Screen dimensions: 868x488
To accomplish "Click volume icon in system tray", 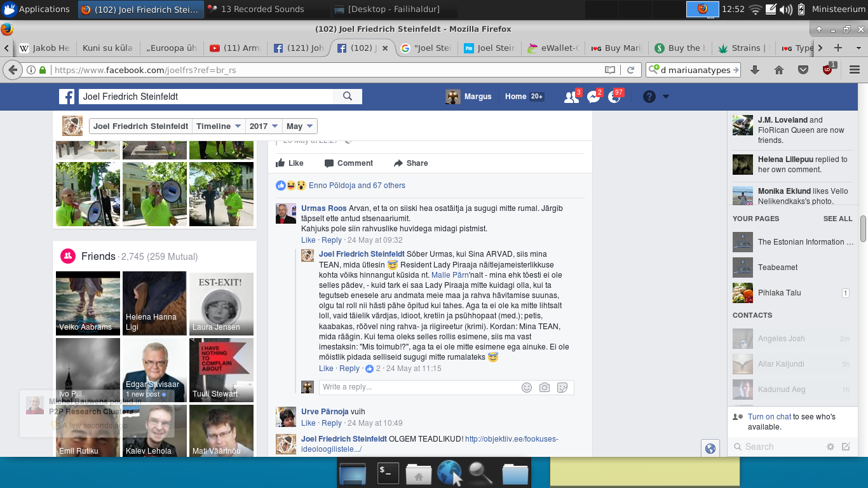I will click(x=786, y=10).
